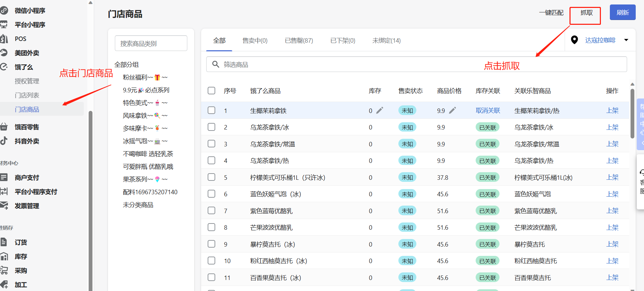The width and height of the screenshot is (644, 291).
Task: Expand the 全部分组 category tree
Action: [x=127, y=64]
